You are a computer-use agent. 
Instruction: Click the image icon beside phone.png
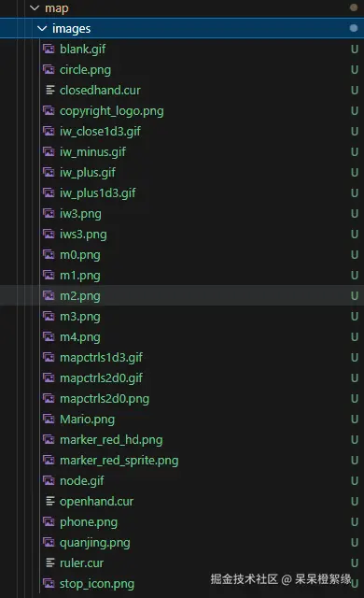[x=49, y=521]
